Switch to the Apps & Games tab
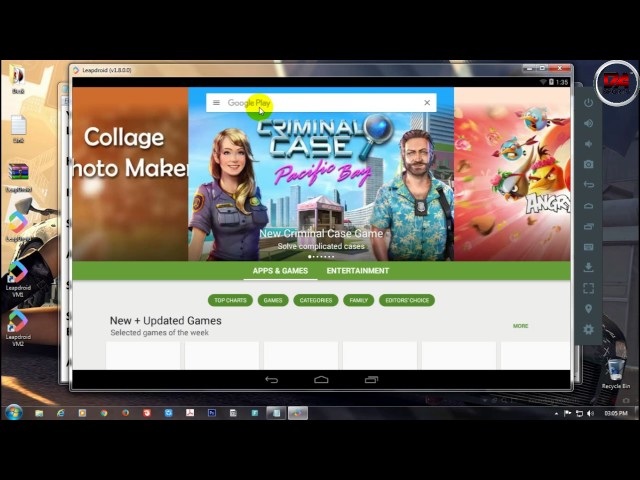This screenshot has width=640, height=480. pyautogui.click(x=280, y=271)
